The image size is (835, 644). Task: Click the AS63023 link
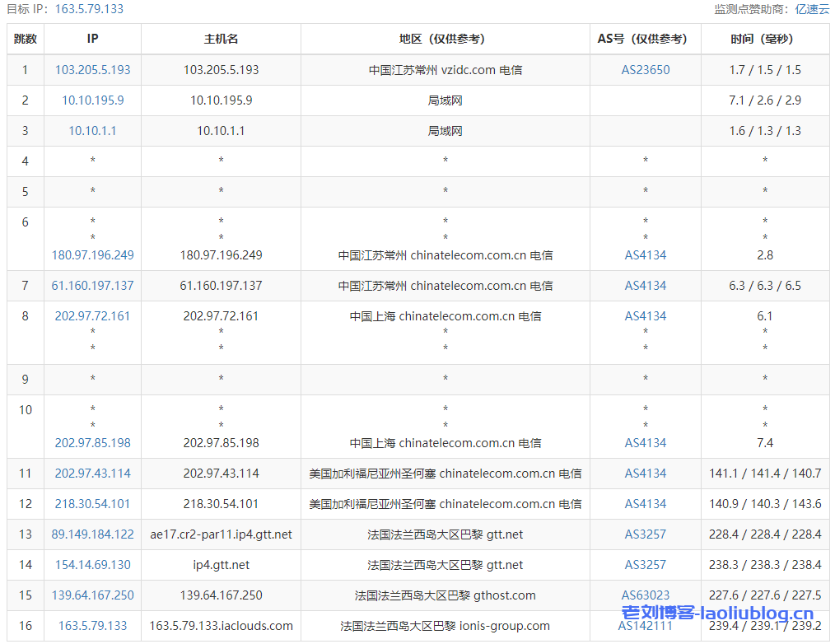tap(645, 595)
